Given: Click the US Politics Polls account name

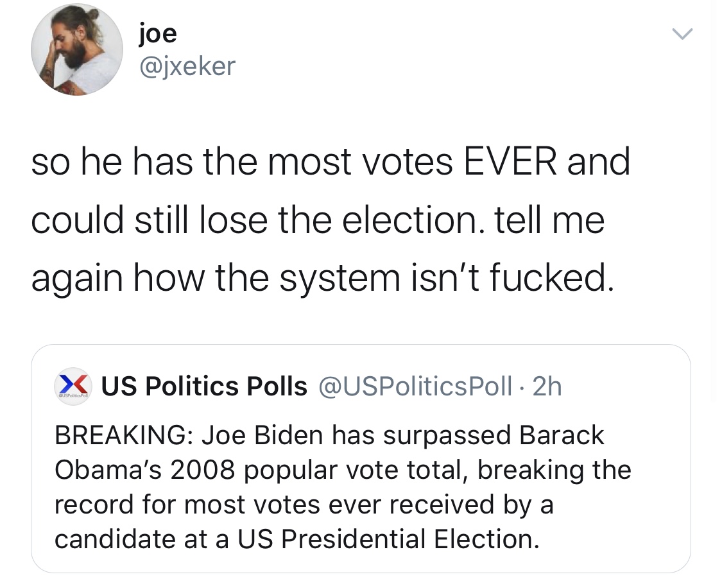Looking at the screenshot, I should (x=204, y=386).
